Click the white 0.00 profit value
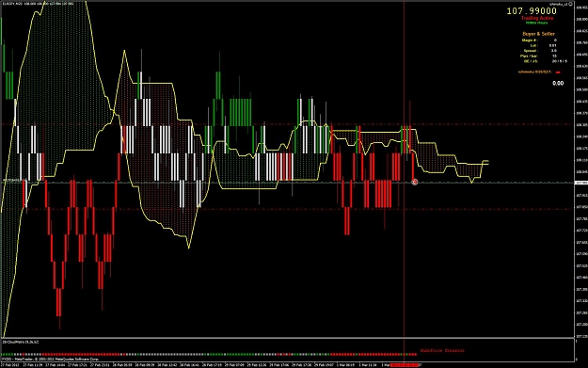This screenshot has height=368, width=588. click(x=558, y=83)
